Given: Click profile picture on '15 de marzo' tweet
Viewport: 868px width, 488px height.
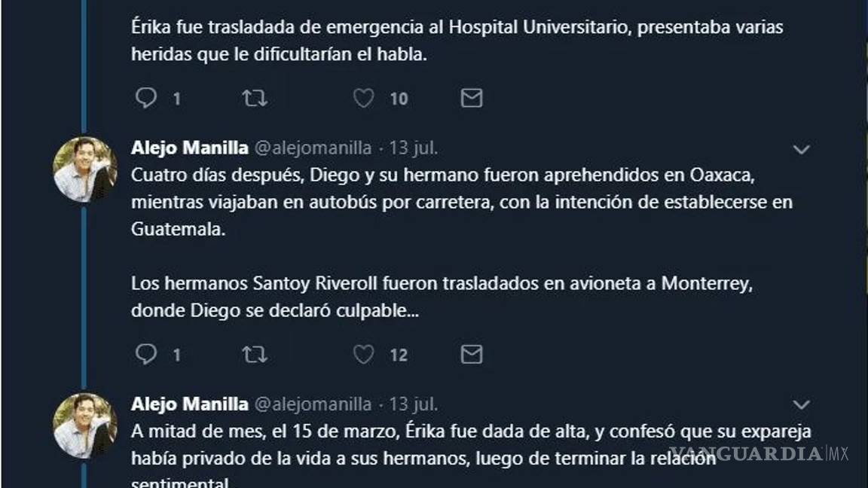Looking at the screenshot, I should 84,425.
